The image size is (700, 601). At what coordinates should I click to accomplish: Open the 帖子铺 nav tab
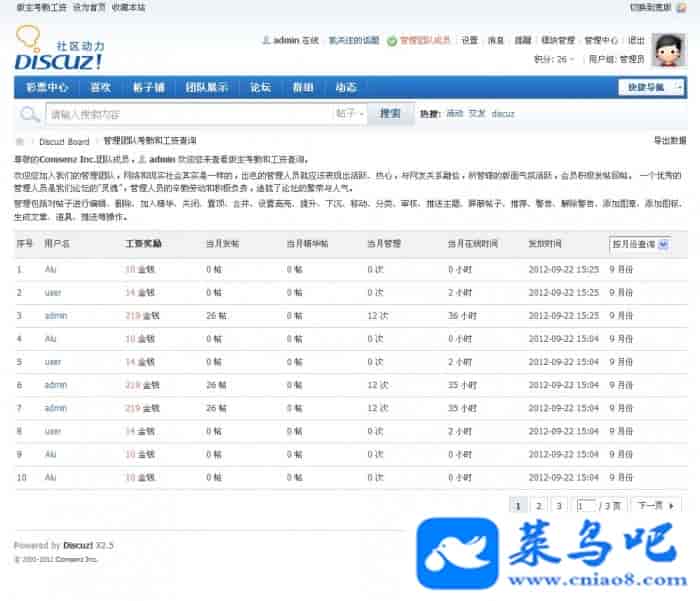coord(149,87)
